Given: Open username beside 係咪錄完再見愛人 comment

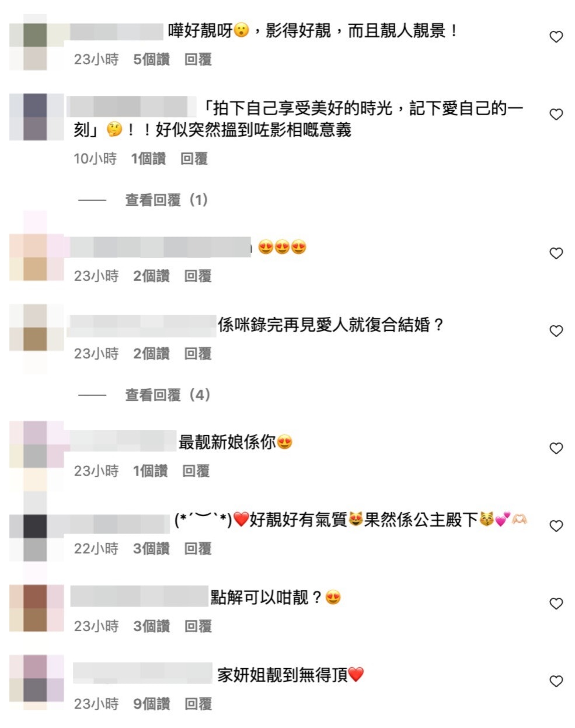Looking at the screenshot, I should click(x=142, y=325).
